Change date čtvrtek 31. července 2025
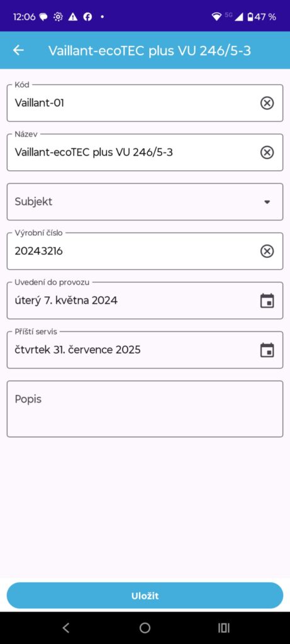Screen dimensions: 290x644 (x=77, y=350)
